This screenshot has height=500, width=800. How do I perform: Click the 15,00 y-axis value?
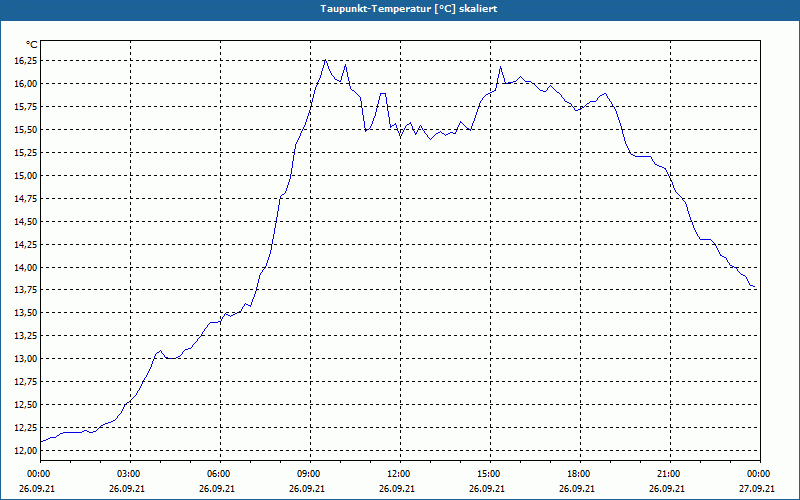point(25,176)
